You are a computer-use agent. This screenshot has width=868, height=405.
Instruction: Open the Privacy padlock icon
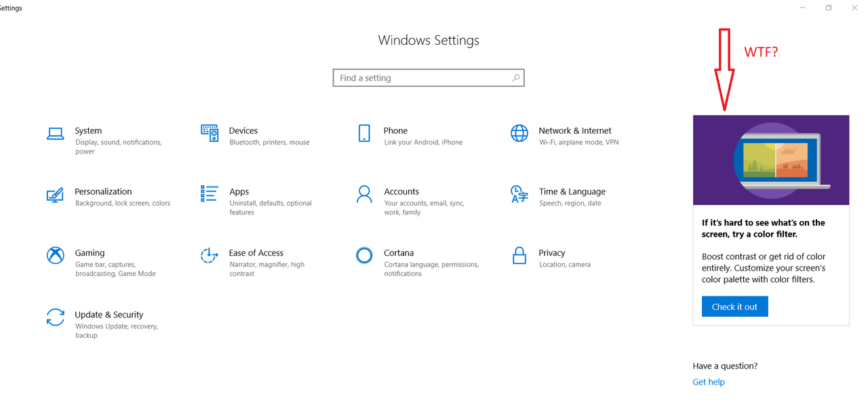pyautogui.click(x=519, y=255)
